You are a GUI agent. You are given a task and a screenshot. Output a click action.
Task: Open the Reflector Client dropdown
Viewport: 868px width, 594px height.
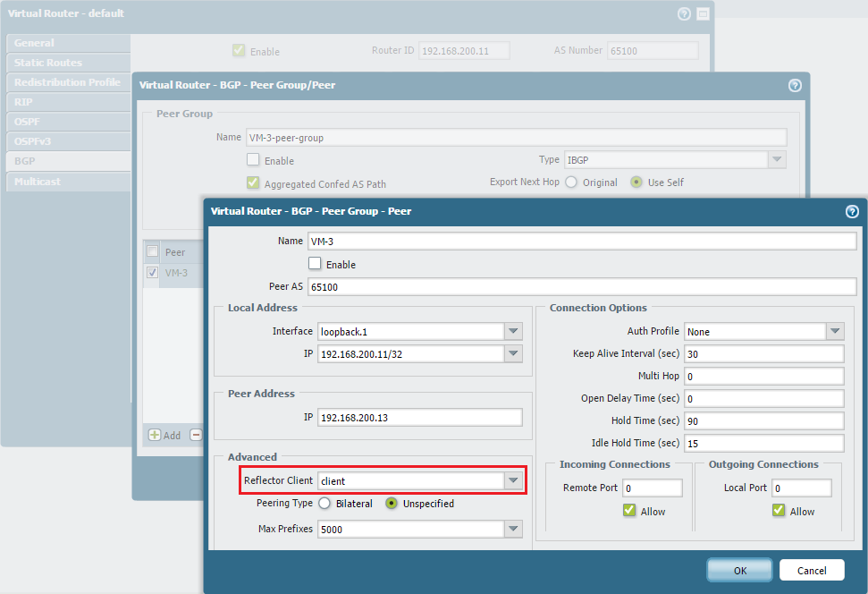coord(513,481)
